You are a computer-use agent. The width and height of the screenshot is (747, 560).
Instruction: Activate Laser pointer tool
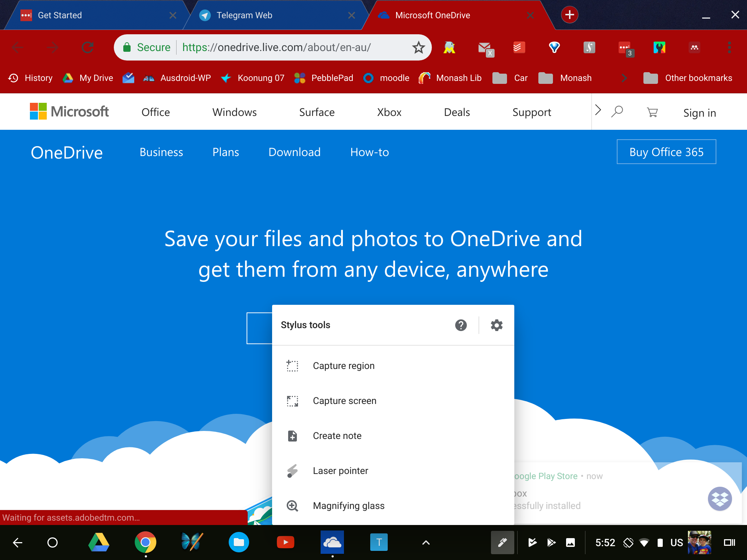393,471
